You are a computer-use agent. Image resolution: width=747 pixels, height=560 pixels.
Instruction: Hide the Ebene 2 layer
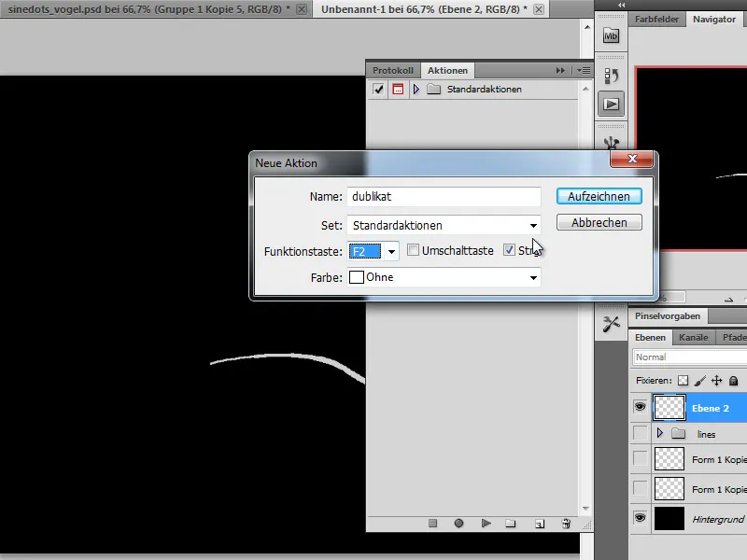pos(640,407)
